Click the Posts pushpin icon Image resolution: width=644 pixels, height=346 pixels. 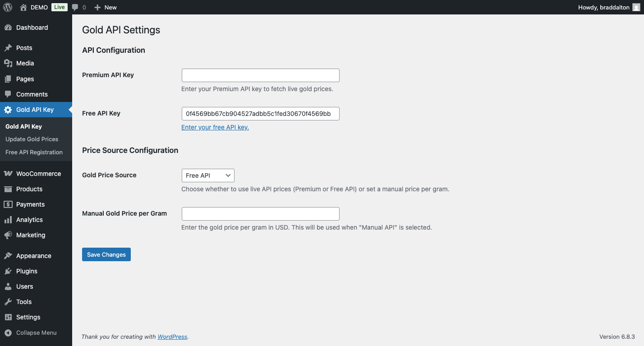click(8, 48)
